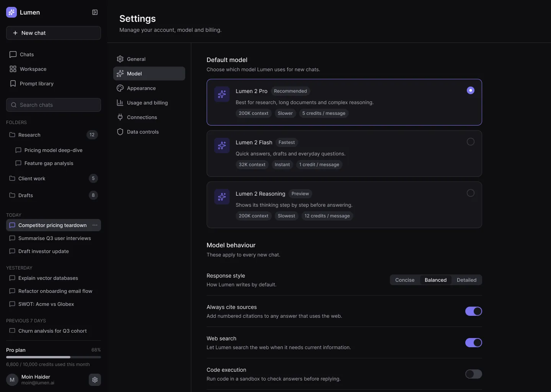Set response style to Concise
The height and width of the screenshot is (392, 551).
point(405,280)
